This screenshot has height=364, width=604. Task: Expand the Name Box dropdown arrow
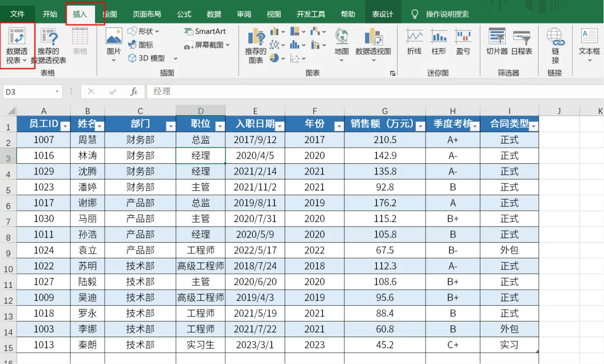coord(56,92)
